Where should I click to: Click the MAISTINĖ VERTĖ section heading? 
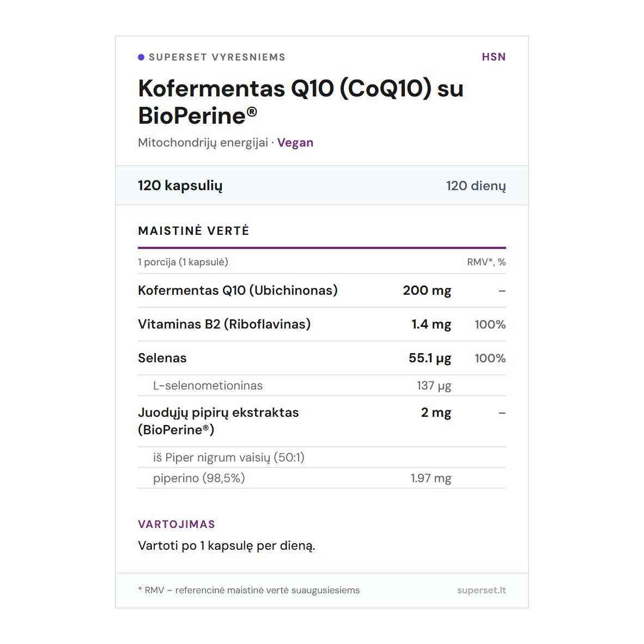(193, 231)
